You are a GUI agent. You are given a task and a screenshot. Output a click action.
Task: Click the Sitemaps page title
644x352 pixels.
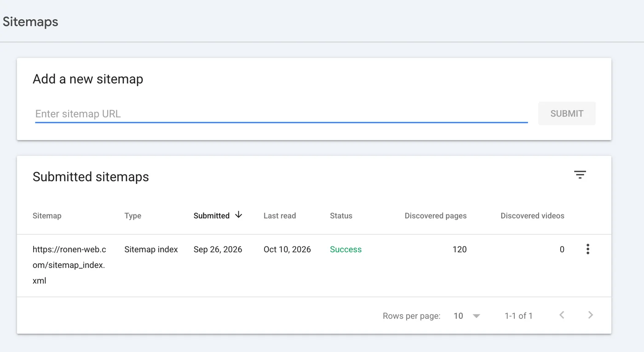point(30,22)
